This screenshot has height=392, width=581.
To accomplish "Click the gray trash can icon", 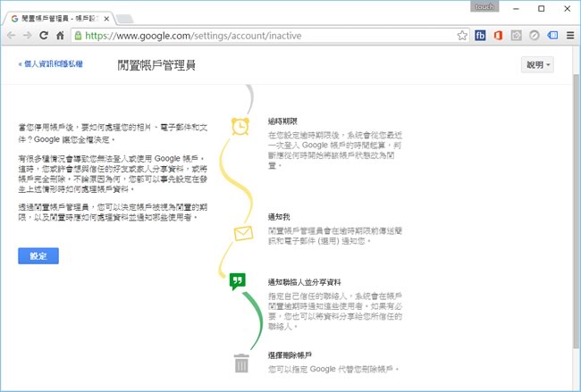I will [241, 363].
